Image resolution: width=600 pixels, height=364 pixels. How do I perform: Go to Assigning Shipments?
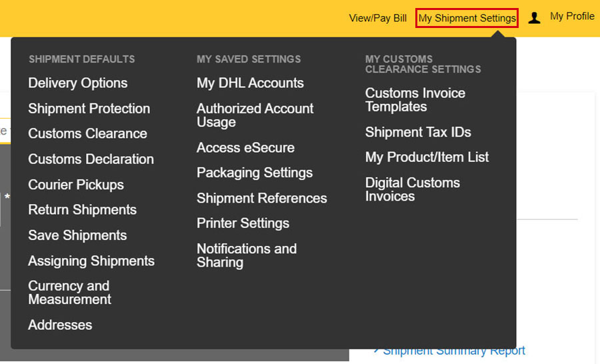point(91,261)
